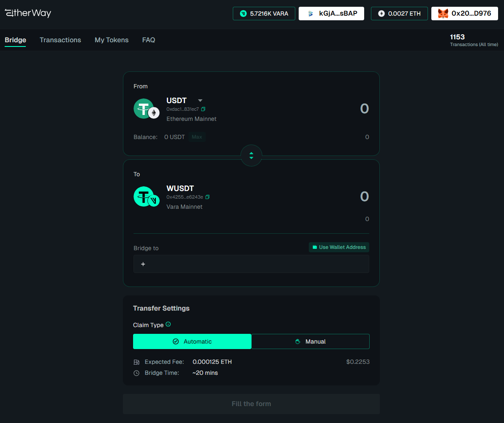Copy the WUSDT address 0x4255...e6243e
This screenshot has width=504, height=423.
tap(207, 197)
